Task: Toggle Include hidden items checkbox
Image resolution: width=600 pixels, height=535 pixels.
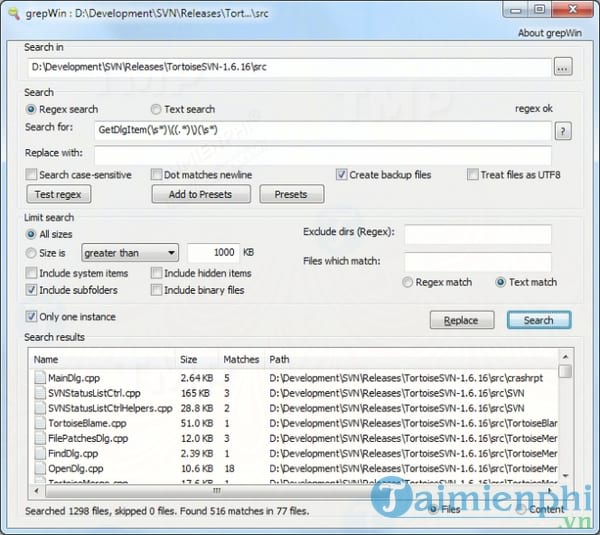Action: coord(157,273)
